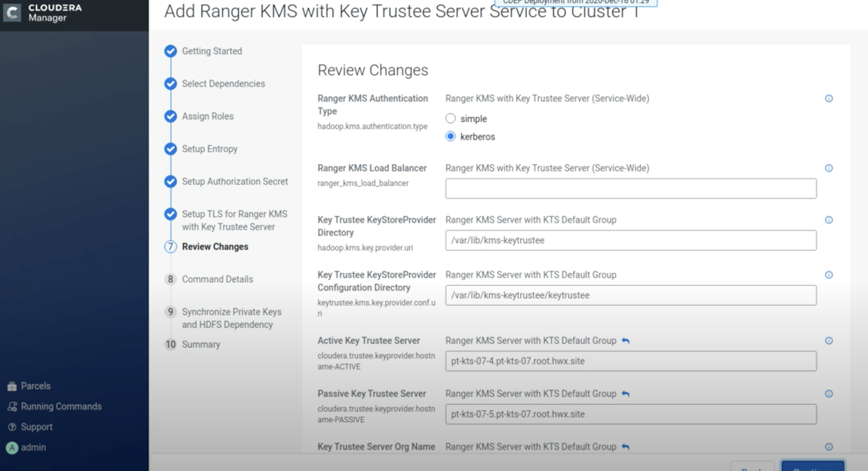Click the Assign Roles checkmark icon
Image resolution: width=868 pixels, height=471 pixels.
pos(171,116)
